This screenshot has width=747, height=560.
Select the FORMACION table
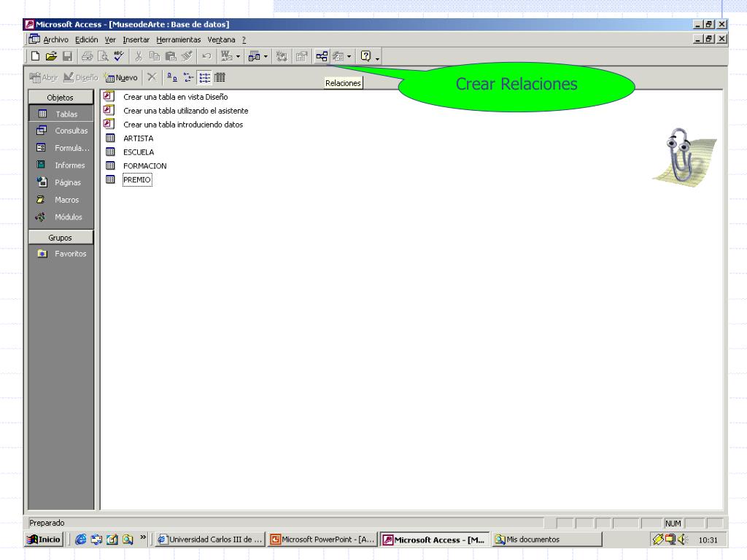[145, 166]
